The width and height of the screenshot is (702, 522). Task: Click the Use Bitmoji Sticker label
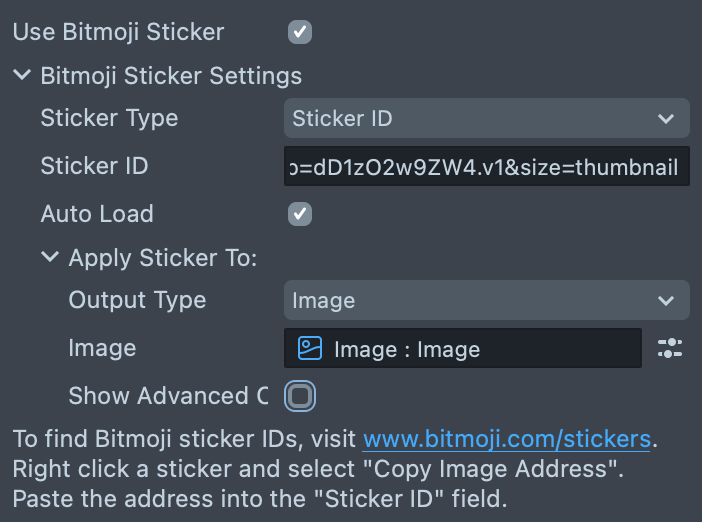118,32
